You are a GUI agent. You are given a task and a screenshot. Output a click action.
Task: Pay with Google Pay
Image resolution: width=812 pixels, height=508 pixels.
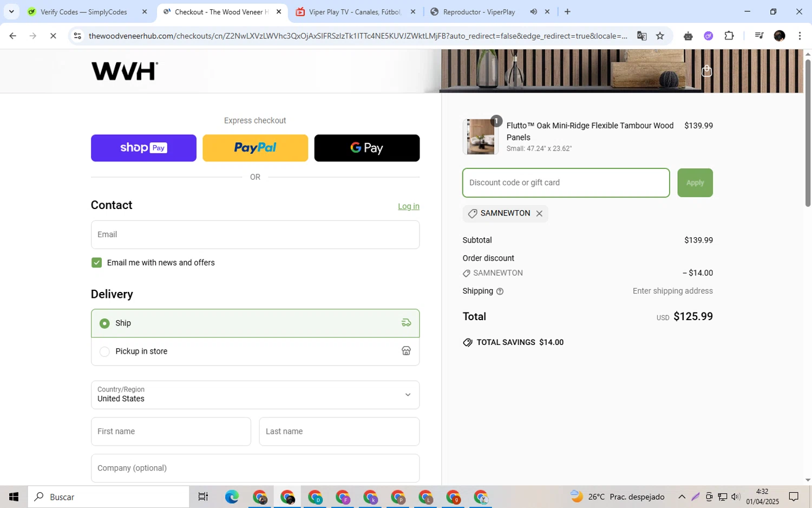tap(366, 148)
